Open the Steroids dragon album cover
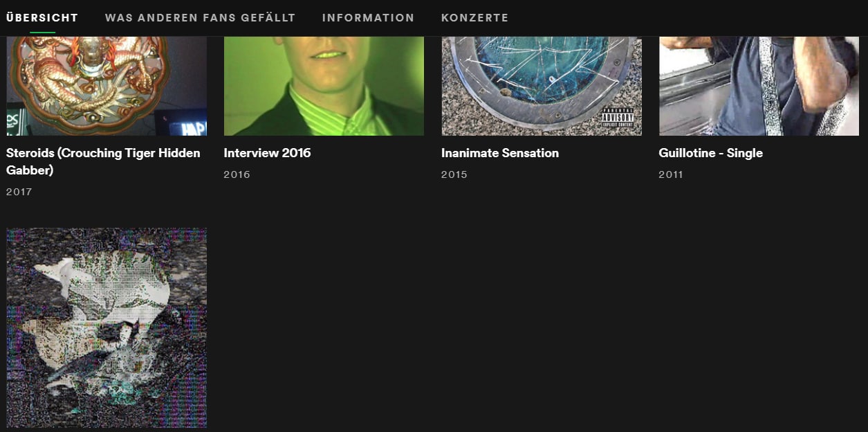868x432 pixels. coord(107,86)
